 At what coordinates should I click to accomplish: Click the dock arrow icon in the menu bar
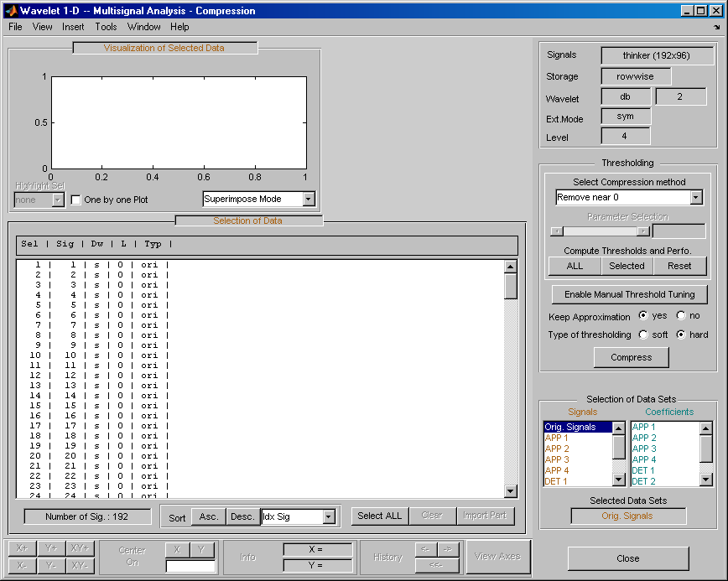717,28
